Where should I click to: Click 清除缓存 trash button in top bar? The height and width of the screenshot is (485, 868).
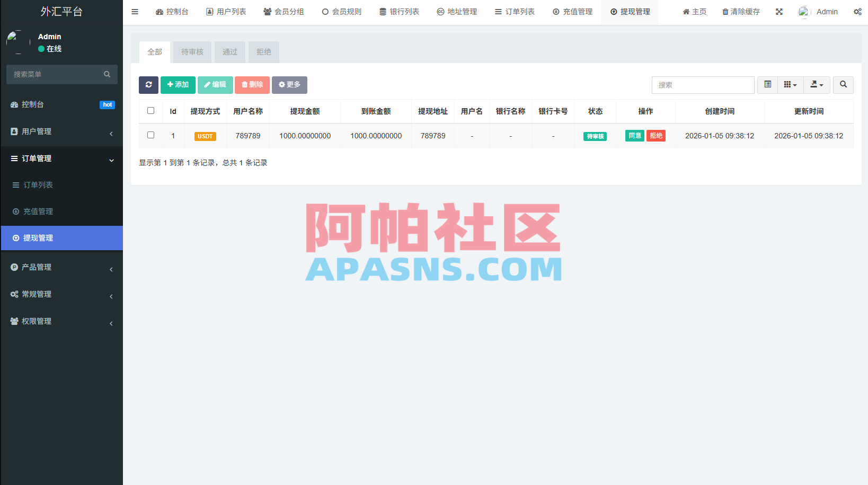point(741,12)
